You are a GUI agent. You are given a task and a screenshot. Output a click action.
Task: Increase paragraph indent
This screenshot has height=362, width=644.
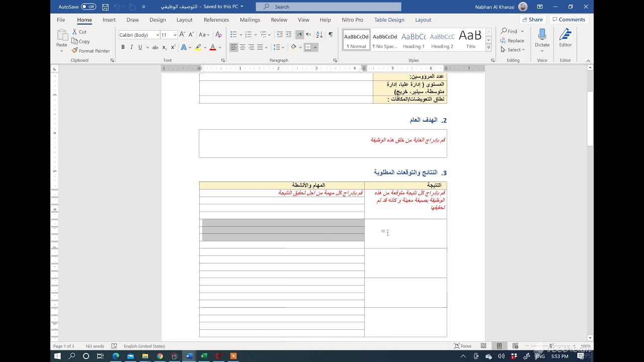pyautogui.click(x=288, y=35)
